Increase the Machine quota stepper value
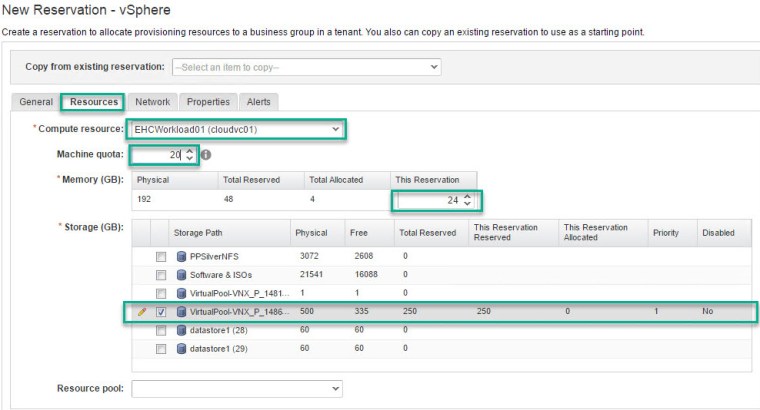 click(x=190, y=151)
